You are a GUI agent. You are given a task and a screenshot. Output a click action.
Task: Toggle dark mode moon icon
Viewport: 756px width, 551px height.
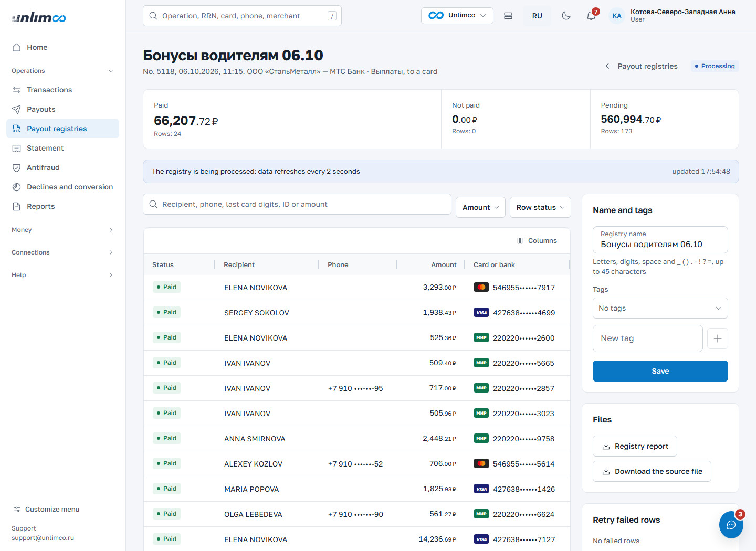click(566, 16)
